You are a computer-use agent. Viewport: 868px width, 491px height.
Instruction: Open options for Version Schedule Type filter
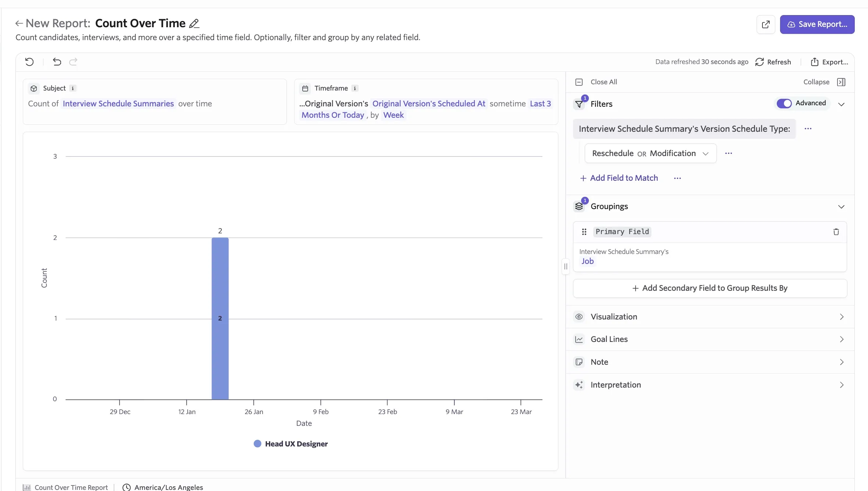coord(808,129)
